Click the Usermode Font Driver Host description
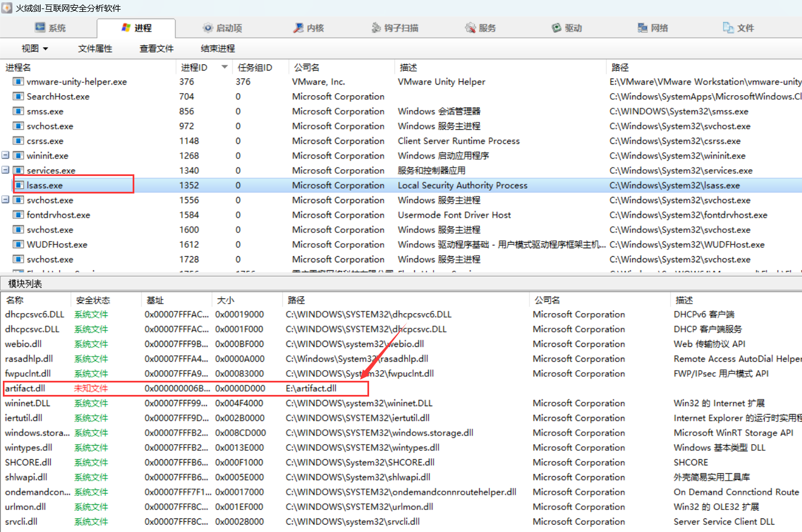 [x=454, y=215]
